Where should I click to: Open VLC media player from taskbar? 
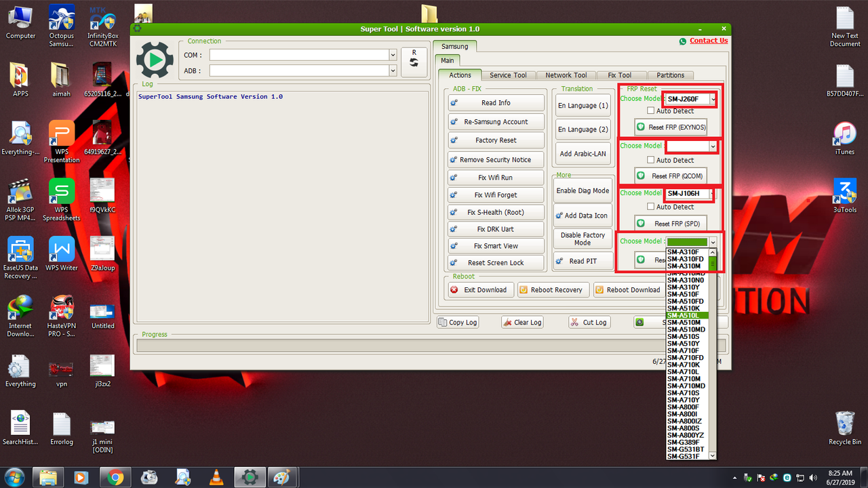tap(216, 477)
